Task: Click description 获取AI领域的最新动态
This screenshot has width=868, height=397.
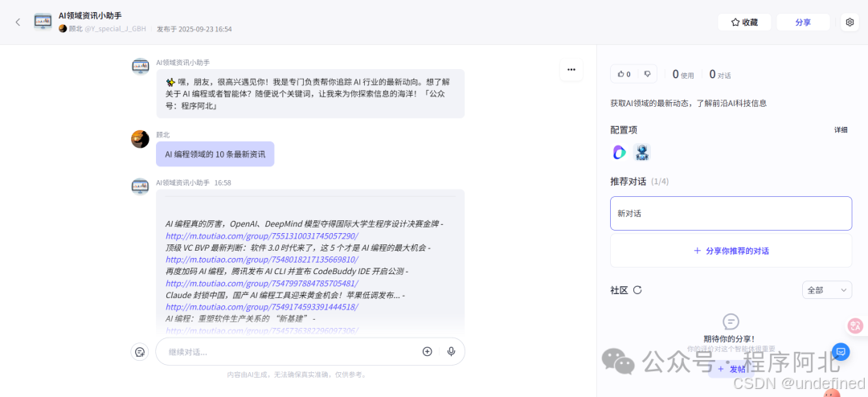Action: tap(689, 104)
